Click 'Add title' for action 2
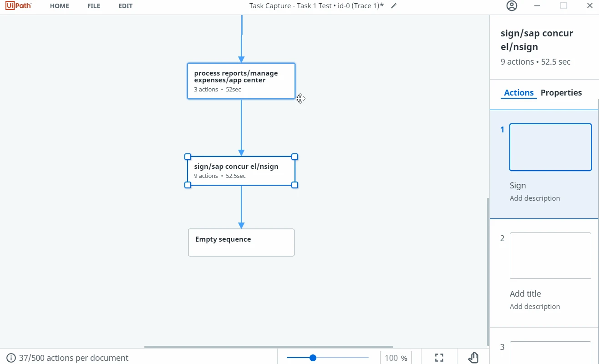 (x=525, y=294)
